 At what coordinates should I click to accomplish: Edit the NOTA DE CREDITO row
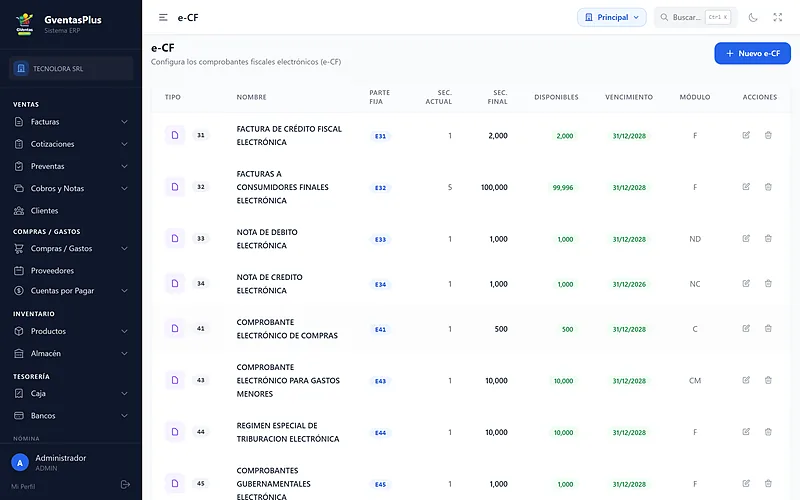(x=746, y=283)
